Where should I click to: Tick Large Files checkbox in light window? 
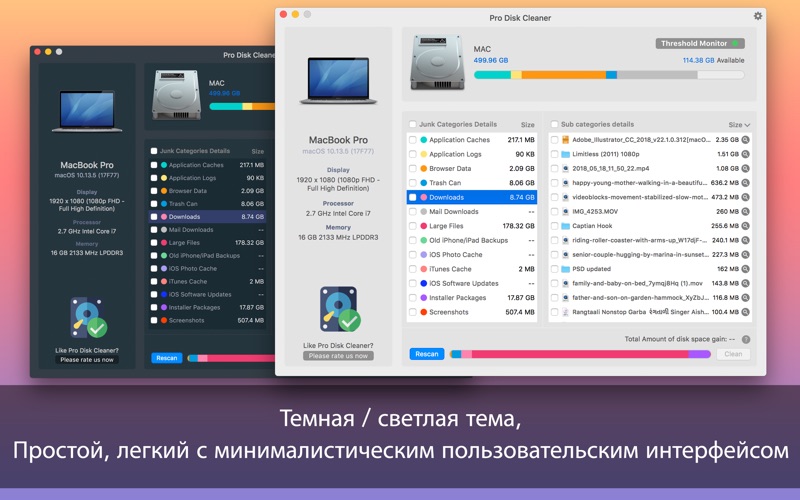413,226
